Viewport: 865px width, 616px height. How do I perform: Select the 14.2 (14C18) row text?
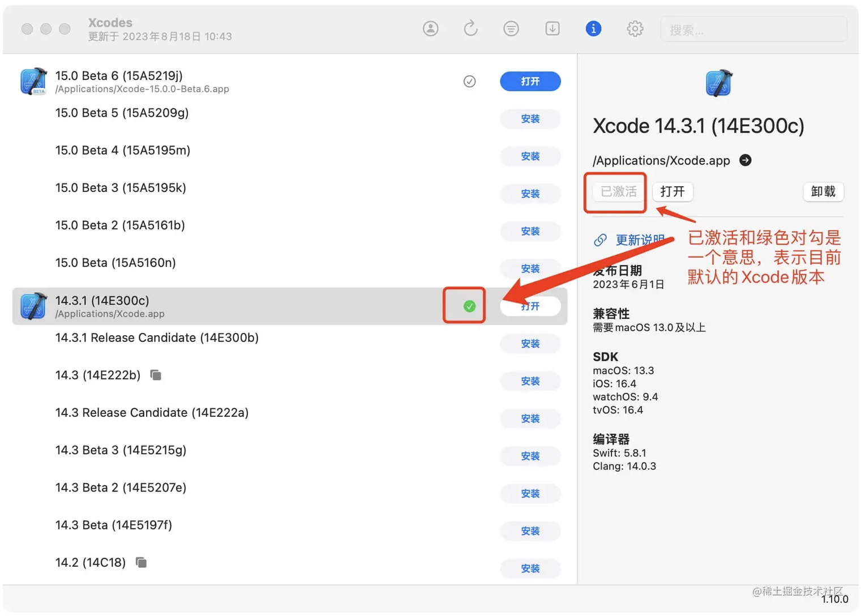(91, 562)
